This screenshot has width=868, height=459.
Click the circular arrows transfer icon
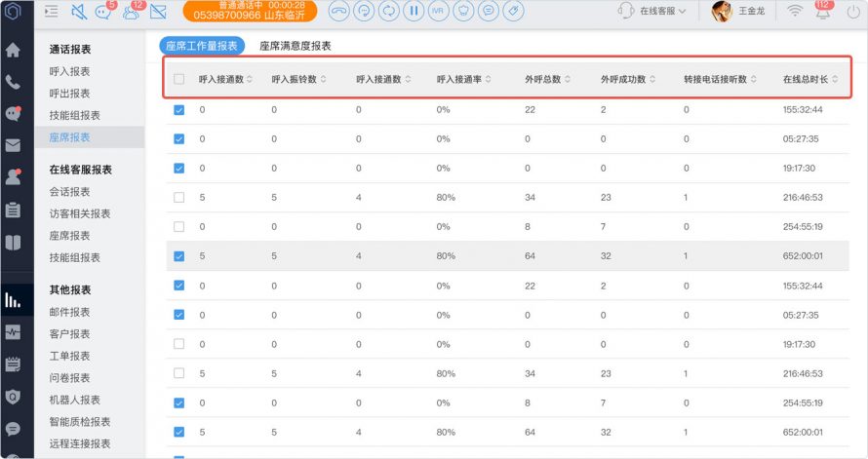point(388,11)
